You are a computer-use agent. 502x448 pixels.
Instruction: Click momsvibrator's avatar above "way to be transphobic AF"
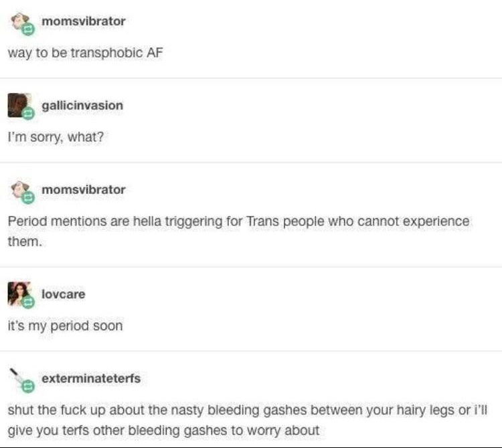click(x=20, y=21)
